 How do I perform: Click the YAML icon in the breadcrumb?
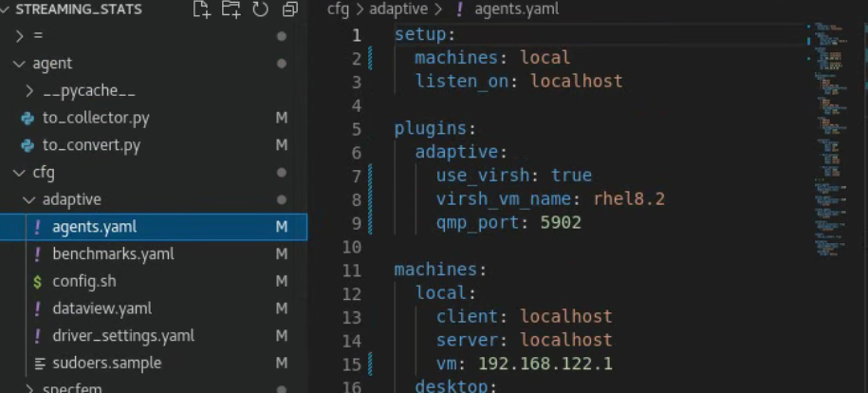(459, 9)
